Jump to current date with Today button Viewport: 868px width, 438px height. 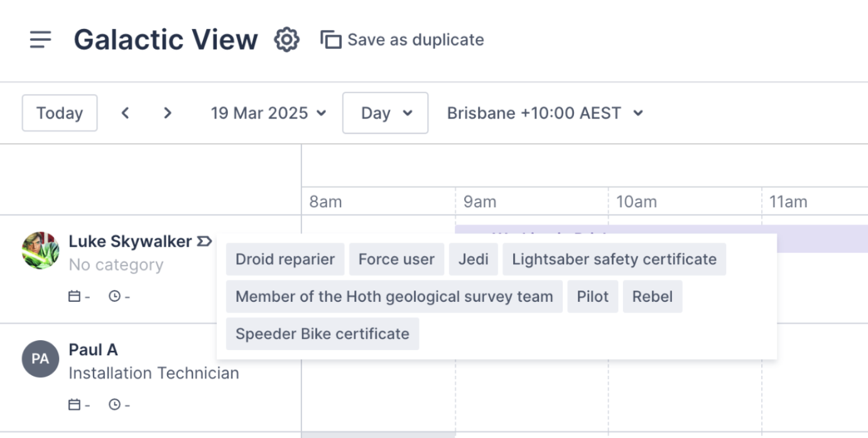pyautogui.click(x=59, y=113)
